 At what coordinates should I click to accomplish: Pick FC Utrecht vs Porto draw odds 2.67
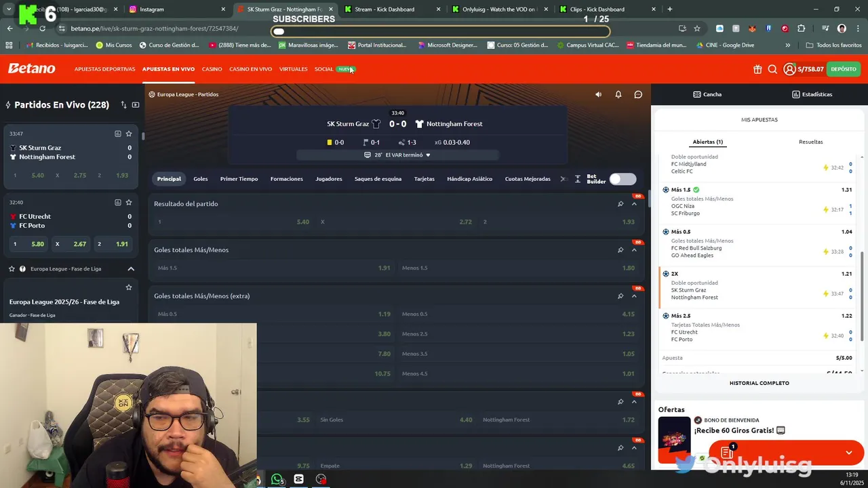click(71, 244)
